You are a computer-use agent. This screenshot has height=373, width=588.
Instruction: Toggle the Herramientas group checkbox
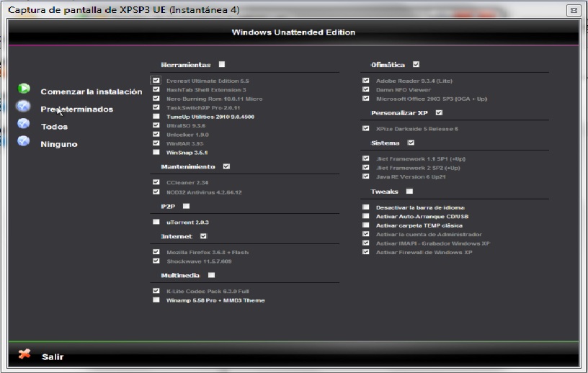pos(222,64)
